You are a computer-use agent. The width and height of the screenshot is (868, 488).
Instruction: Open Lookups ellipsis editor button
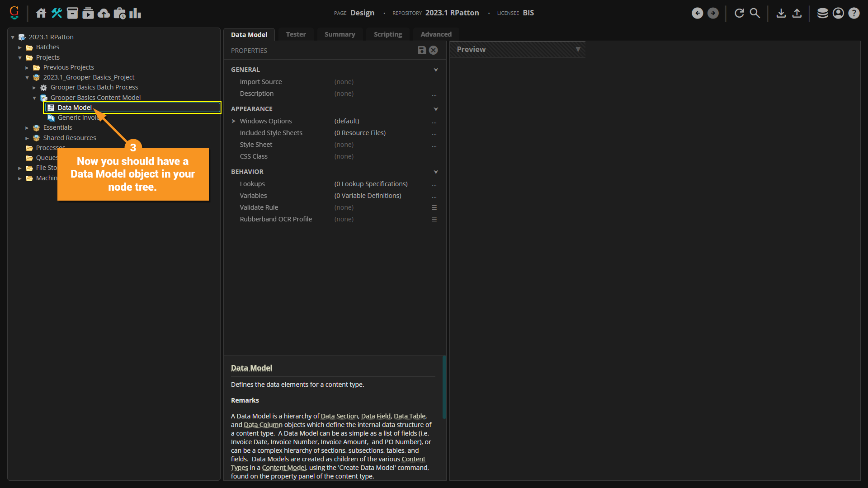[x=434, y=184]
